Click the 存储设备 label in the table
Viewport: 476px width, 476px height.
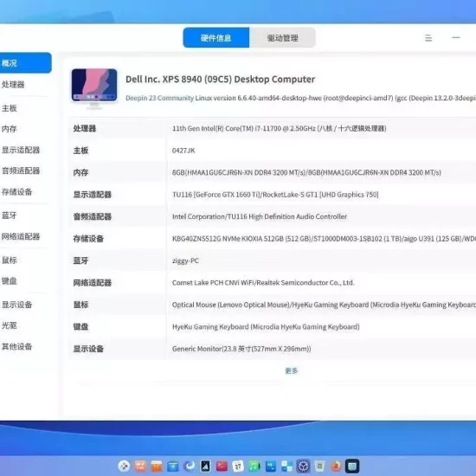tap(88, 239)
